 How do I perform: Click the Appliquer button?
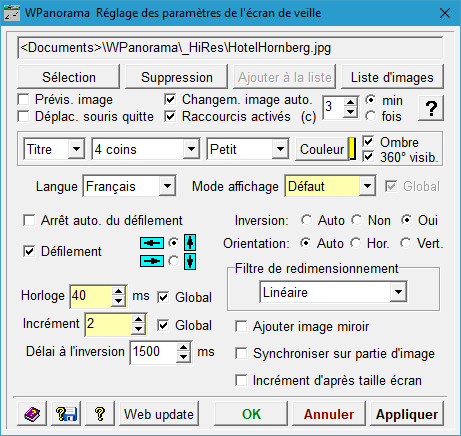(x=407, y=414)
